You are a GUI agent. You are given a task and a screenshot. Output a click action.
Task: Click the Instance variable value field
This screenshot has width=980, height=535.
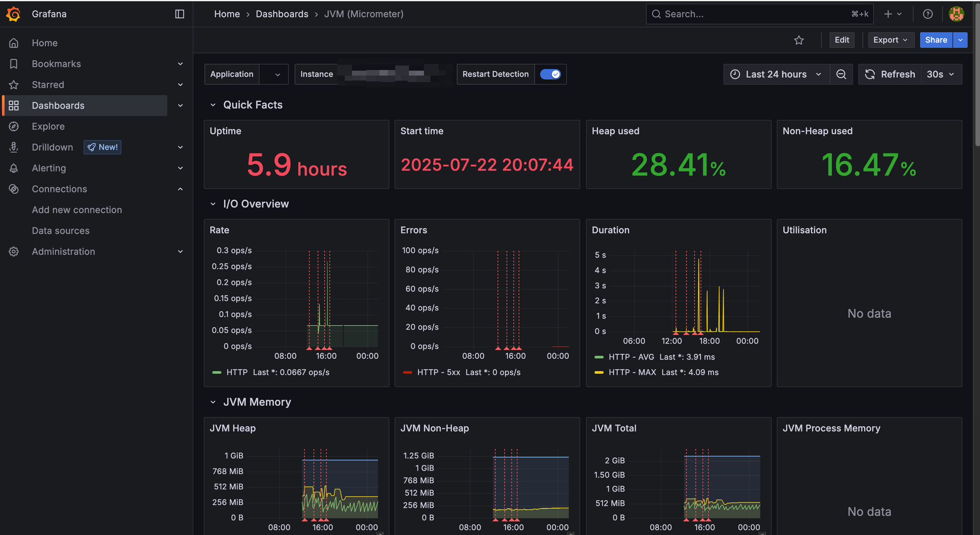pos(395,74)
